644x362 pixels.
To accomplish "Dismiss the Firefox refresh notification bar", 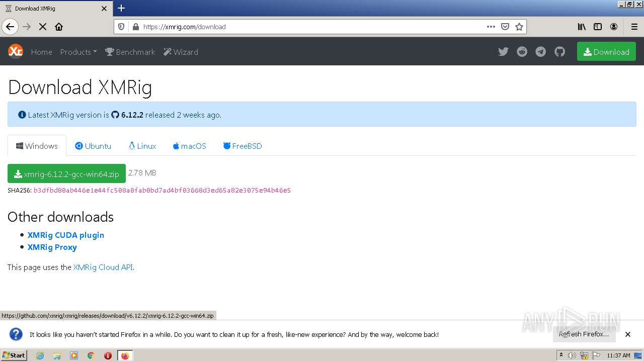I will pyautogui.click(x=628, y=334).
